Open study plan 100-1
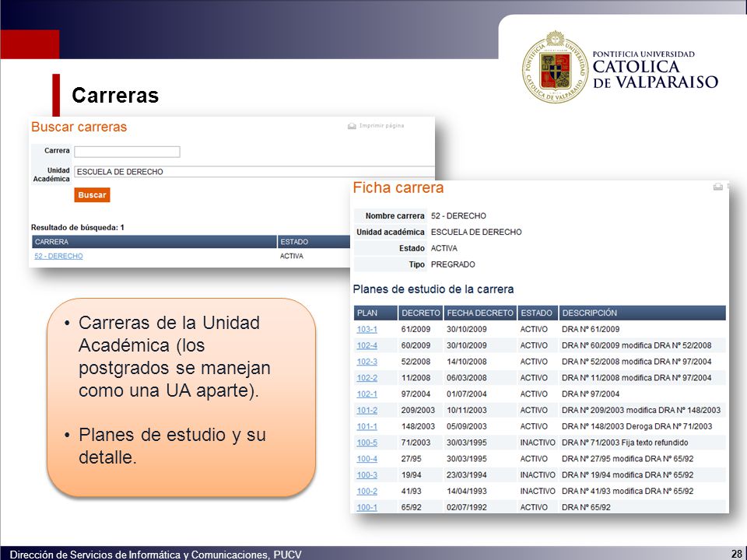 point(366,507)
